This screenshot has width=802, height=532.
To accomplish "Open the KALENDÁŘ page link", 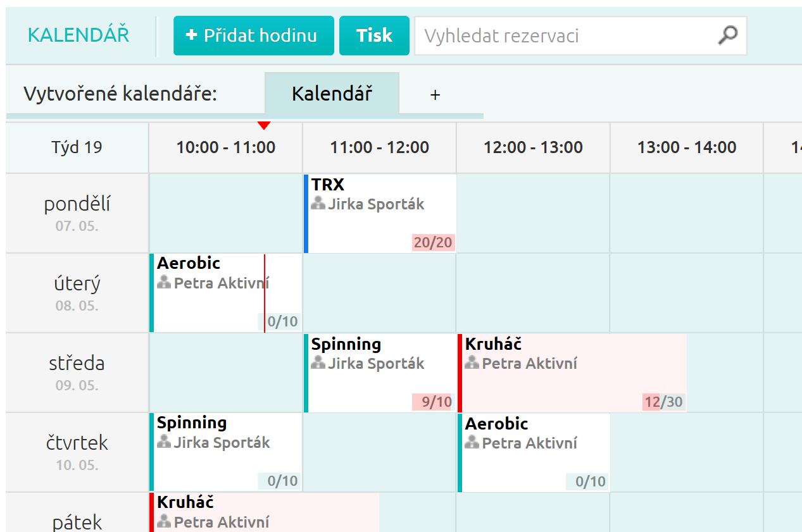I will 77,35.
